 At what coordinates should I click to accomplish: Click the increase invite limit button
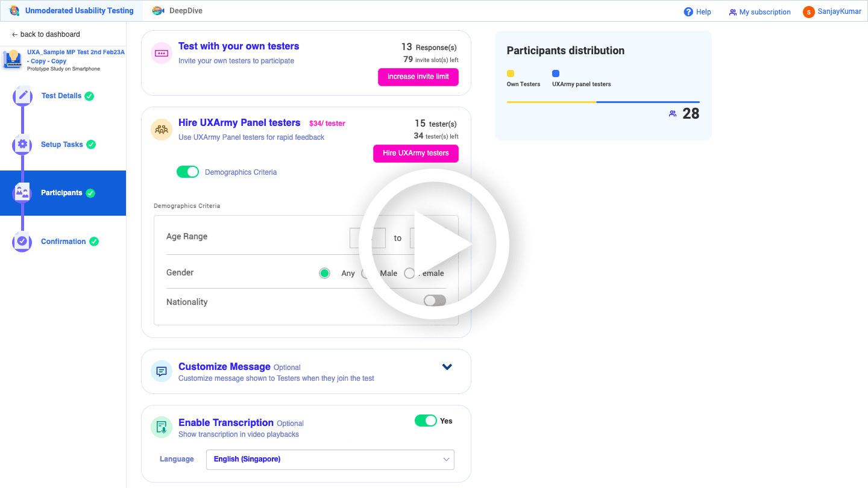pos(418,77)
